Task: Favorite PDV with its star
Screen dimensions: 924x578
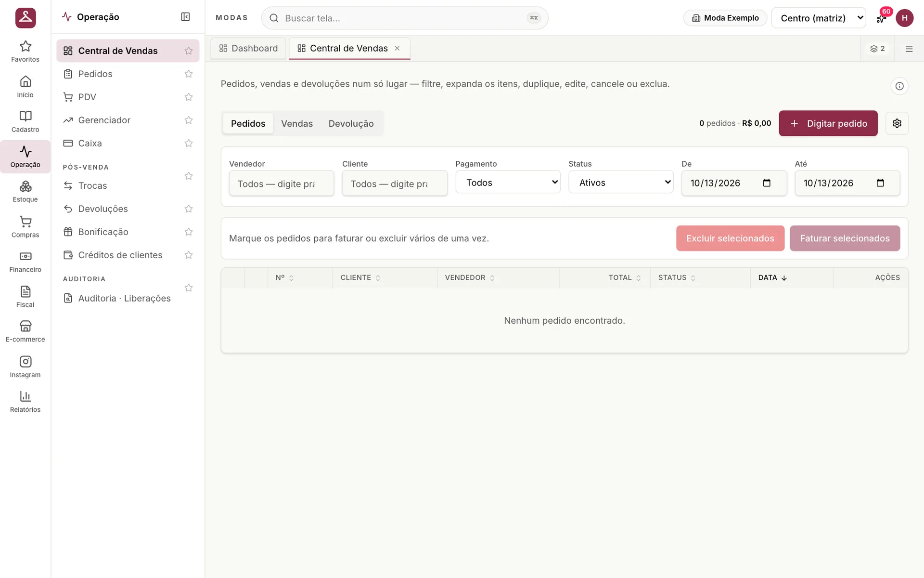Action: [189, 97]
